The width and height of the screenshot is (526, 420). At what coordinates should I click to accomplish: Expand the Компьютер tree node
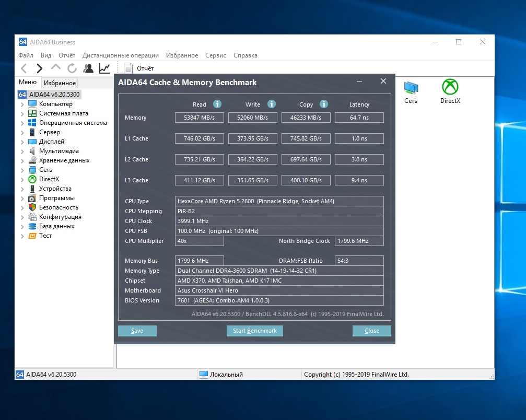pyautogui.click(x=22, y=104)
